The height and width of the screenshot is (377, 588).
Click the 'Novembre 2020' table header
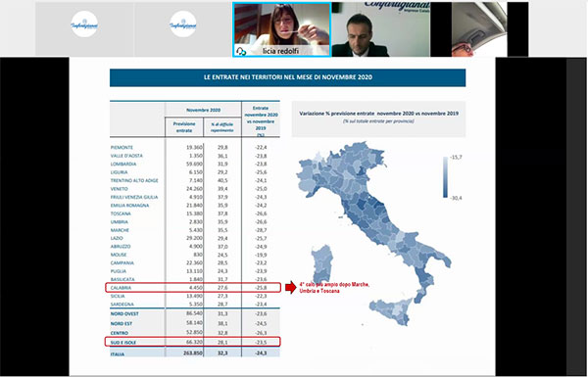[x=203, y=111]
